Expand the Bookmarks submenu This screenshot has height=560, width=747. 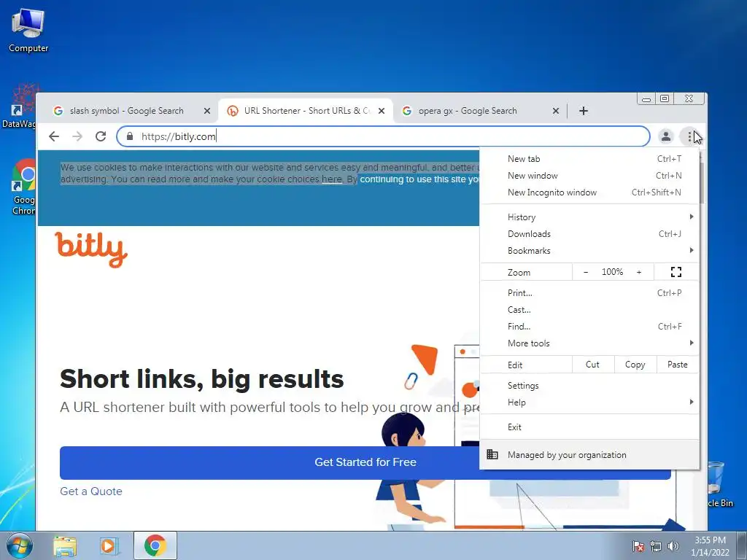click(589, 251)
